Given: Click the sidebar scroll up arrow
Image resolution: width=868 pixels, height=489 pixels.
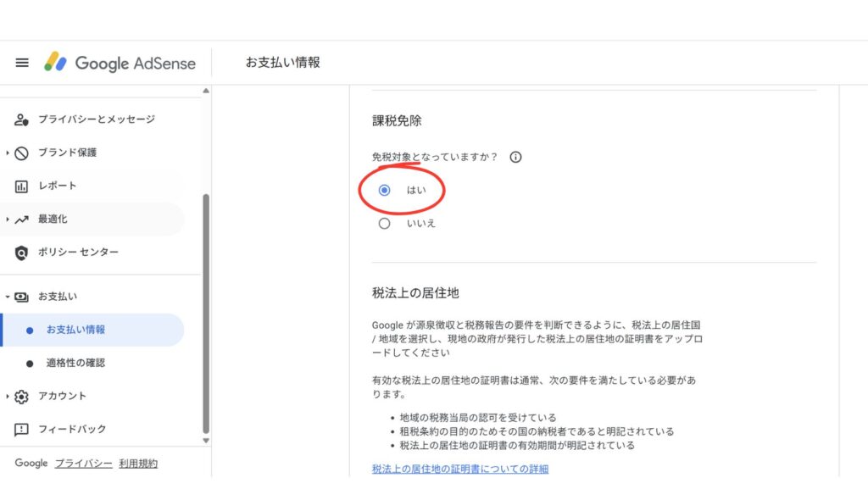Looking at the screenshot, I should point(206,91).
